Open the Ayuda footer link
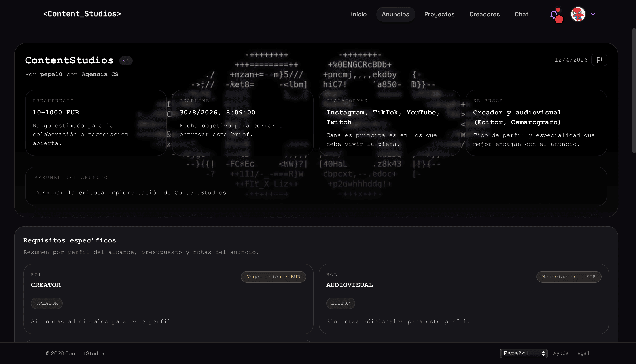636x364 pixels. point(561,353)
